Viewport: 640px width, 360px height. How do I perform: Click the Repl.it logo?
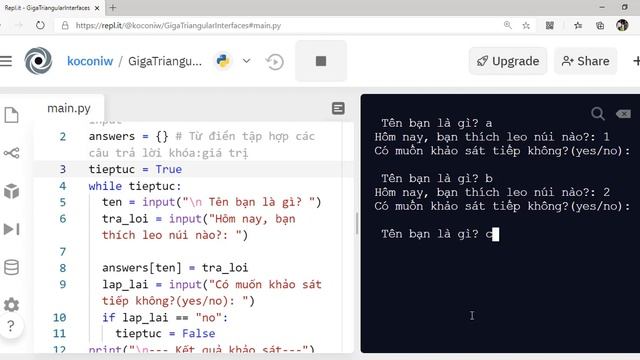(x=38, y=61)
